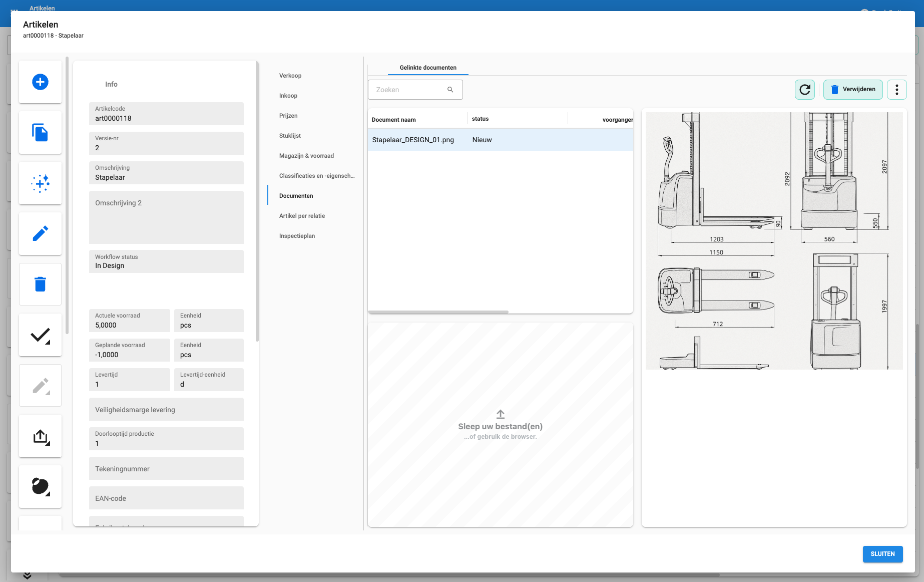Viewport: 924px width, 582px height.
Task: Click Eenheid field beside Geplande voorraad
Action: [209, 350]
